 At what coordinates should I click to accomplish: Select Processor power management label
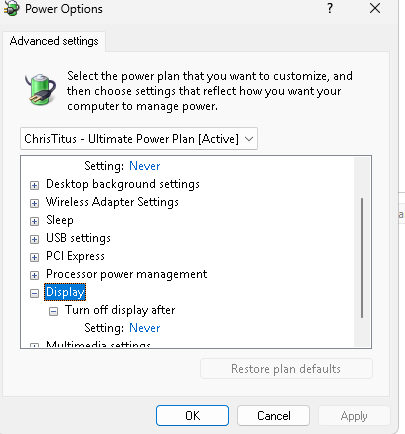(127, 274)
